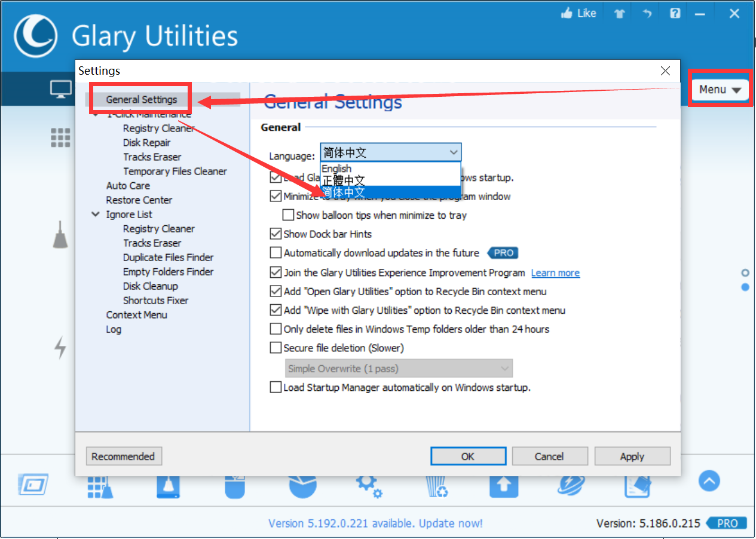Click the Apply button
The width and height of the screenshot is (756, 539).
point(632,456)
